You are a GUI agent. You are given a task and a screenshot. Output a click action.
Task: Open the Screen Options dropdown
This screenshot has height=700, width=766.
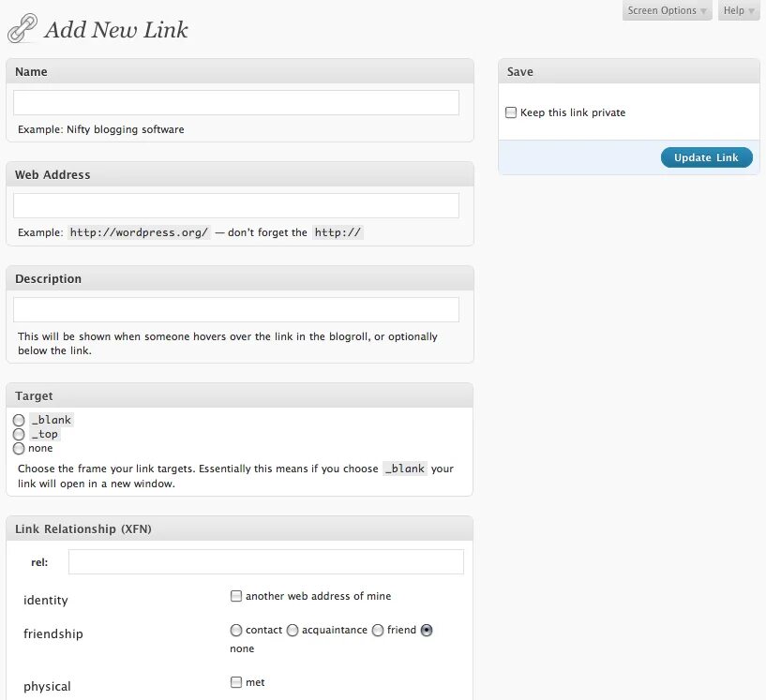[667, 10]
